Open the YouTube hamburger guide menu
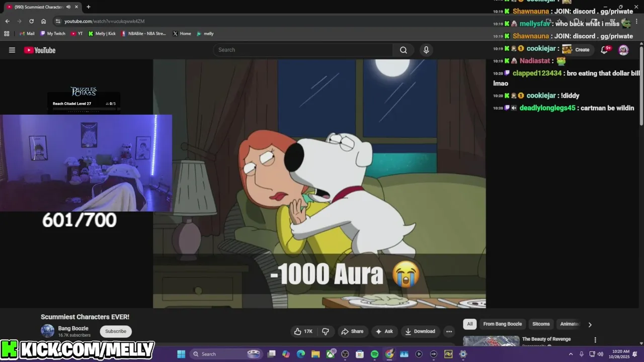Viewport: 644px width, 362px height. click(x=12, y=50)
